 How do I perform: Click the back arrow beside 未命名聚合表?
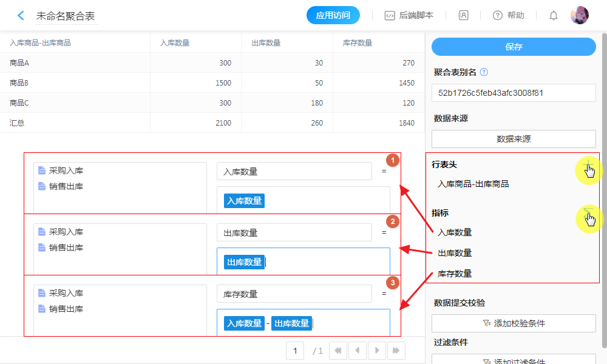click(21, 16)
